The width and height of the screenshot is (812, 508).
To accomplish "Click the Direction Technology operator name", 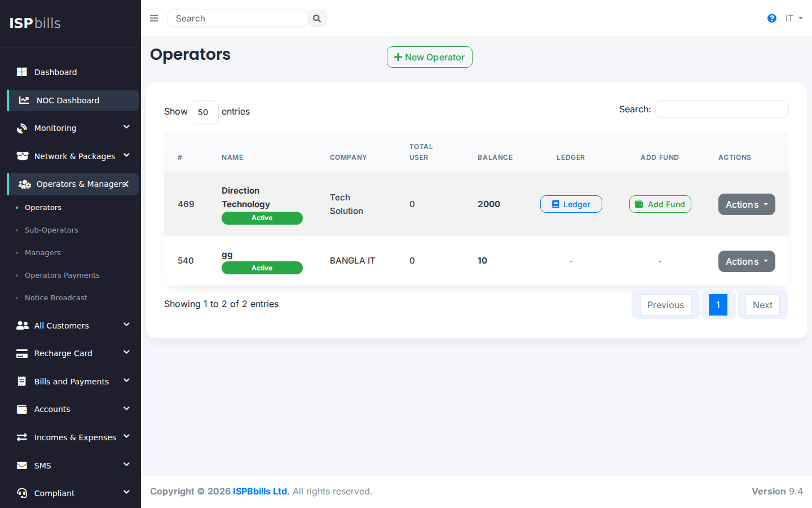I will [246, 198].
